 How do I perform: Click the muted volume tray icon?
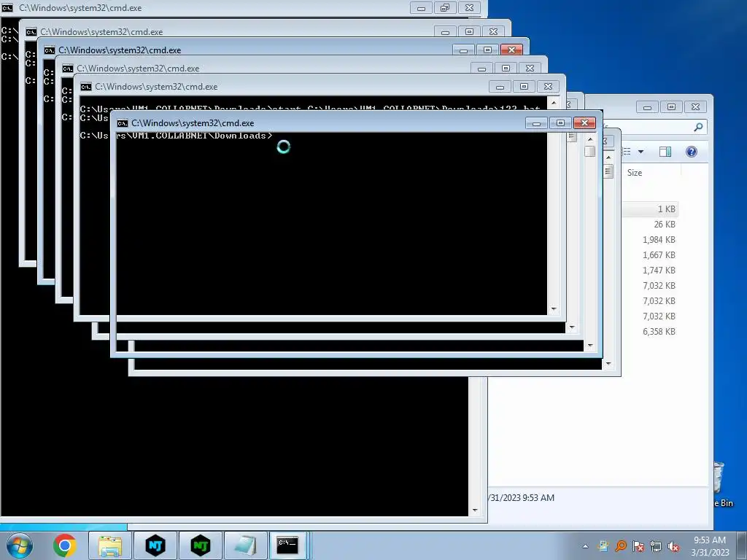[x=673, y=546]
